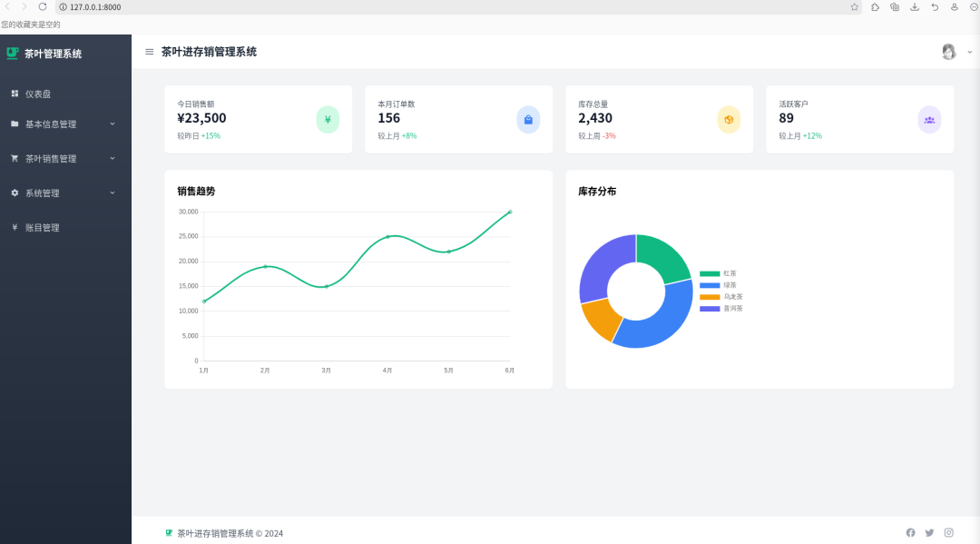
Task: Toggle the 红茶 legend entry
Action: (718, 273)
